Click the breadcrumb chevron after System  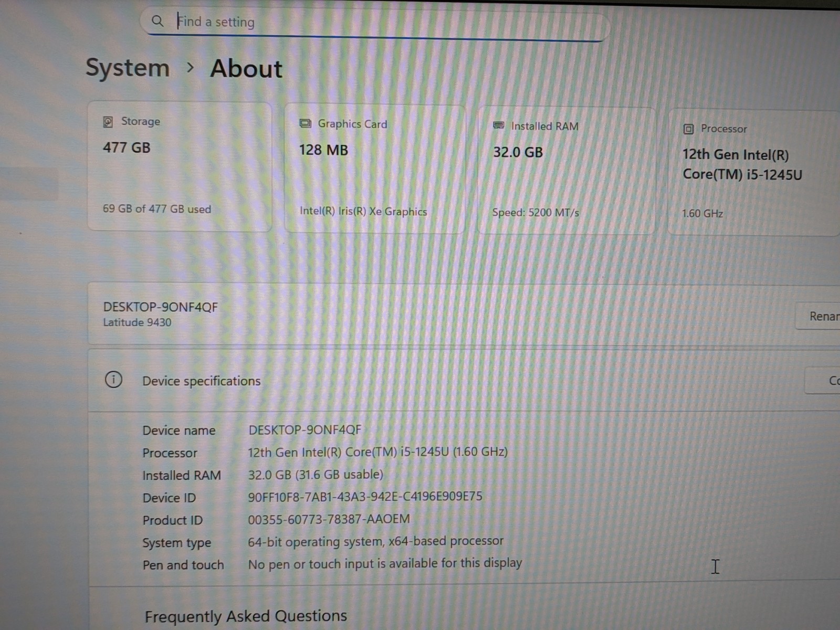tap(190, 68)
